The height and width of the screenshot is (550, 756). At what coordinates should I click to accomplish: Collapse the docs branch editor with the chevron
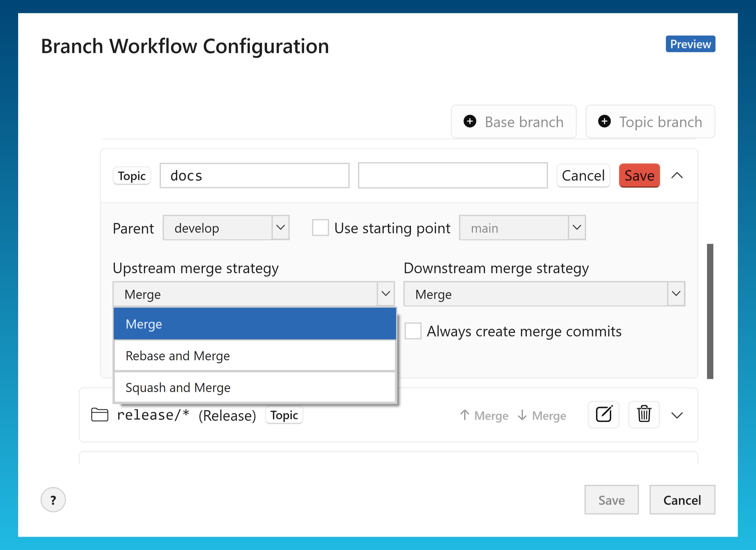coord(677,175)
